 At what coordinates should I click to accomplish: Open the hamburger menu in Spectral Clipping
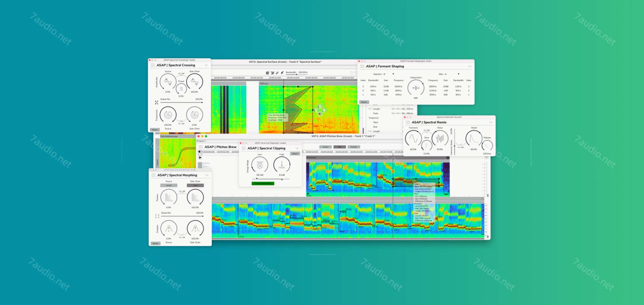244,148
